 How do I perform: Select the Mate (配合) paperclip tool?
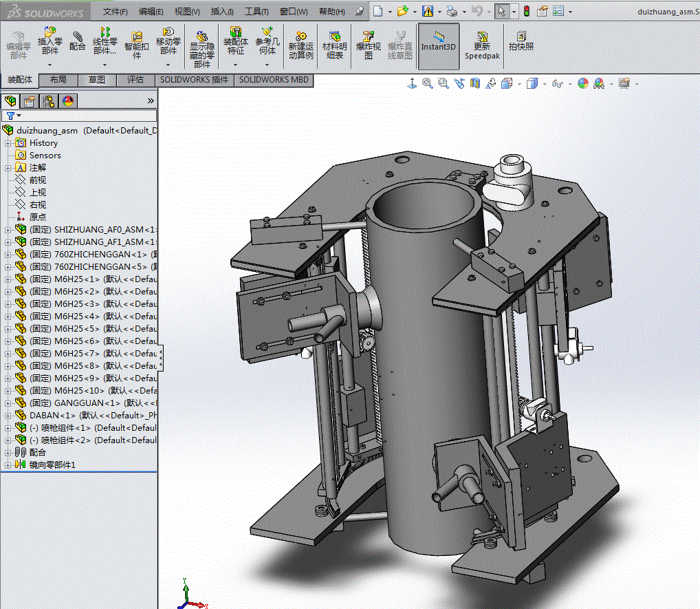78,41
